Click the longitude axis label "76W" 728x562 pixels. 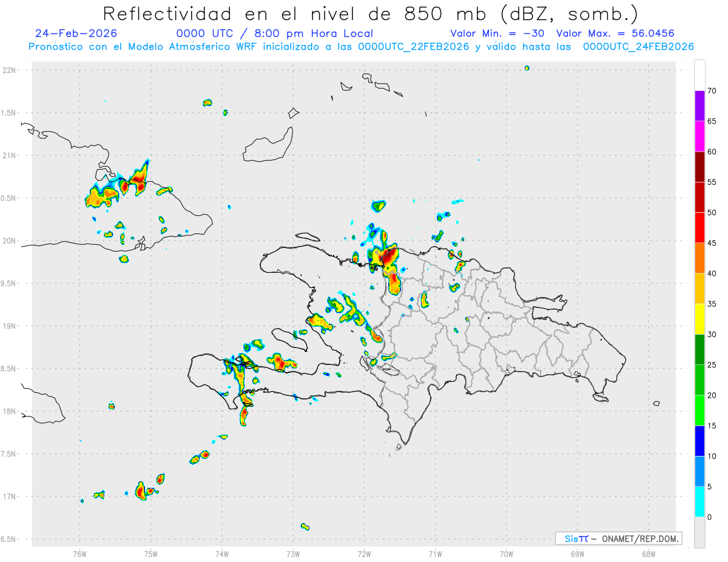pyautogui.click(x=79, y=554)
